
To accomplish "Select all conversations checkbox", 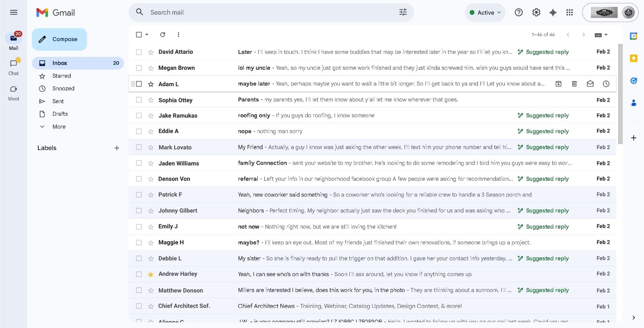I will 139,35.
